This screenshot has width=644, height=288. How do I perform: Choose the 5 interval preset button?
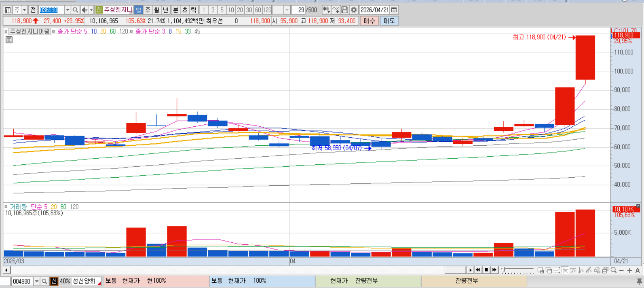point(222,10)
